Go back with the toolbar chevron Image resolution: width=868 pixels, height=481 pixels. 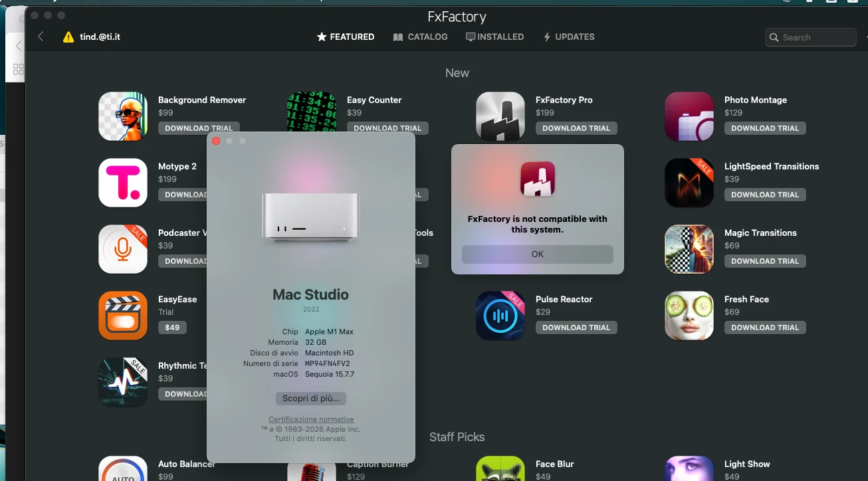click(41, 37)
